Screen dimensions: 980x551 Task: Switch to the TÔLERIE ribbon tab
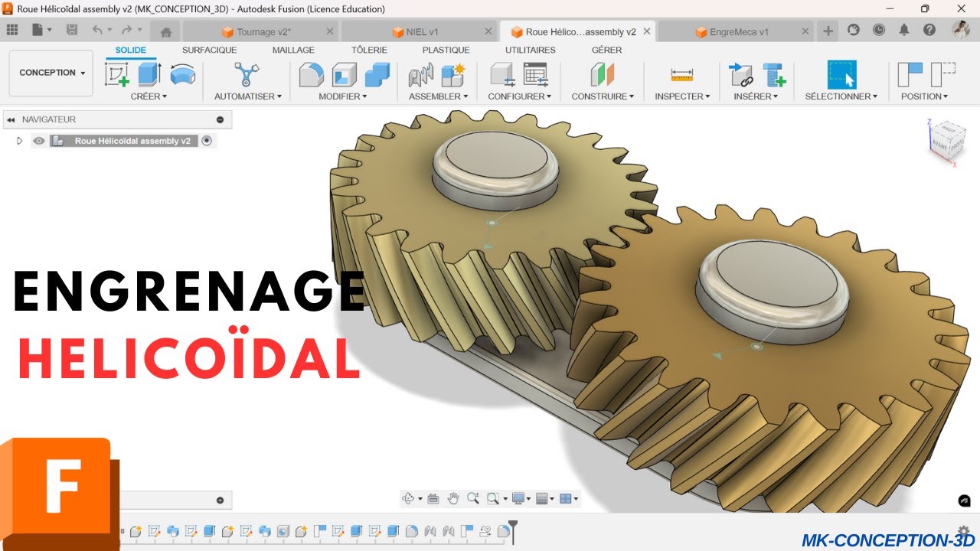369,50
